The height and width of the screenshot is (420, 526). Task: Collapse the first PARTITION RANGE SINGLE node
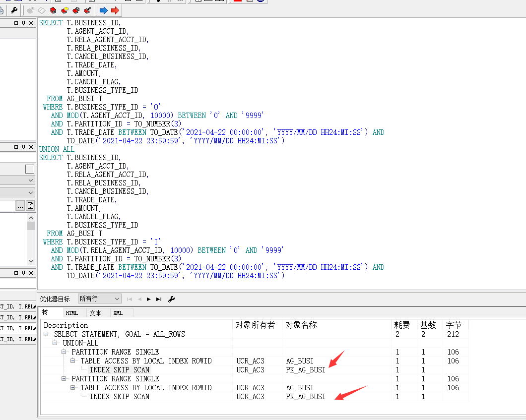tap(64, 352)
